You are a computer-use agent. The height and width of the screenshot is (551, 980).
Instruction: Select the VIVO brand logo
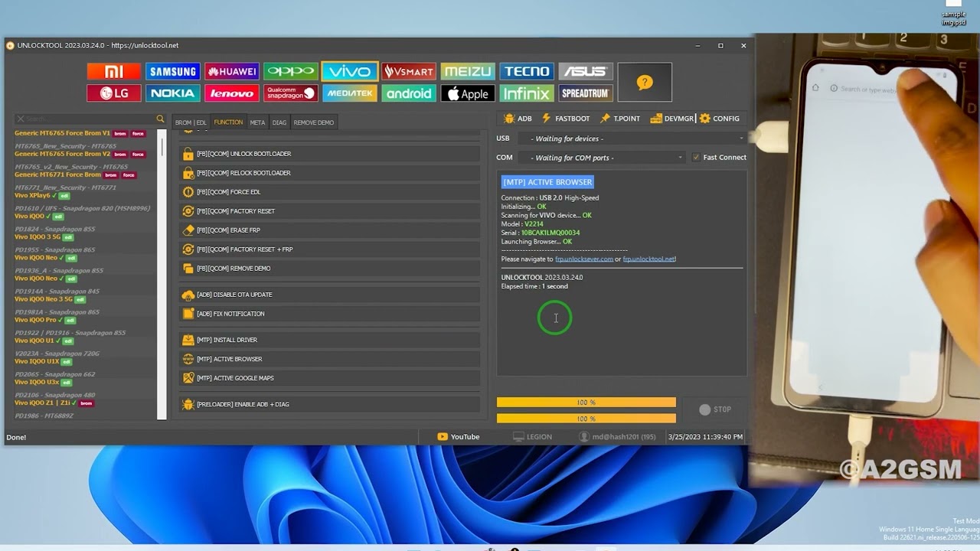pyautogui.click(x=349, y=71)
